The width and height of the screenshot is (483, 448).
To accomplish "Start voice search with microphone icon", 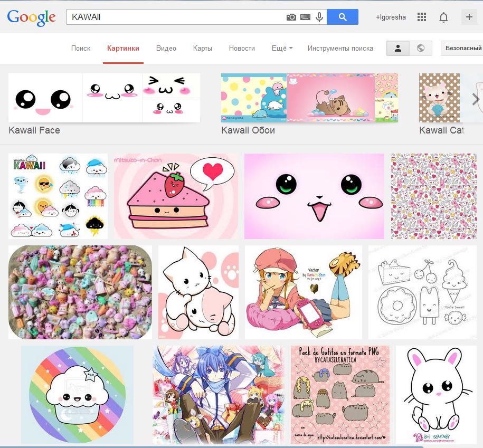I will (x=319, y=17).
